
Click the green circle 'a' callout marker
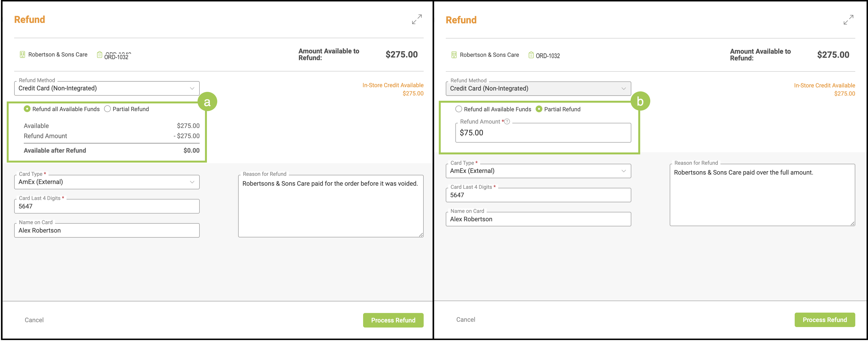click(x=207, y=101)
